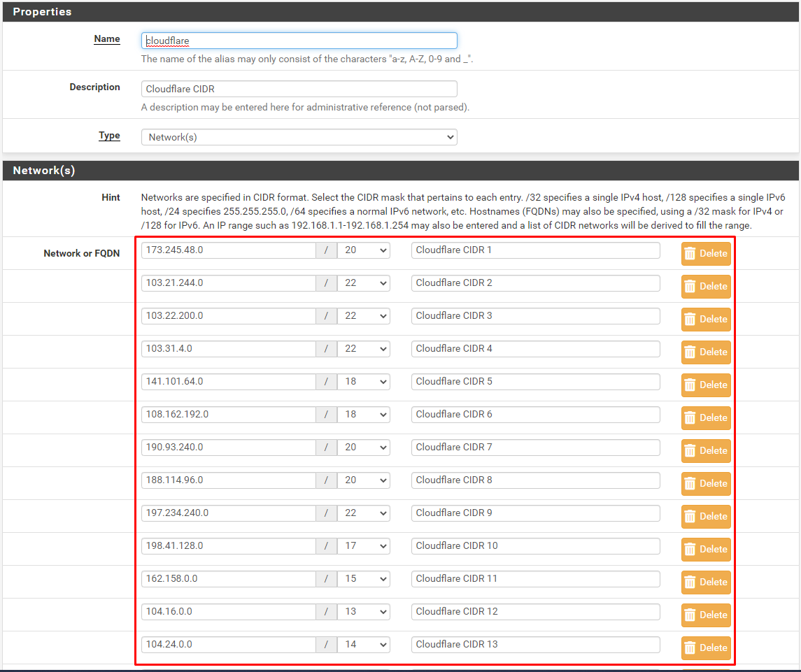Open the Type dropdown showing Network(s)
The image size is (801, 672).
point(299,137)
